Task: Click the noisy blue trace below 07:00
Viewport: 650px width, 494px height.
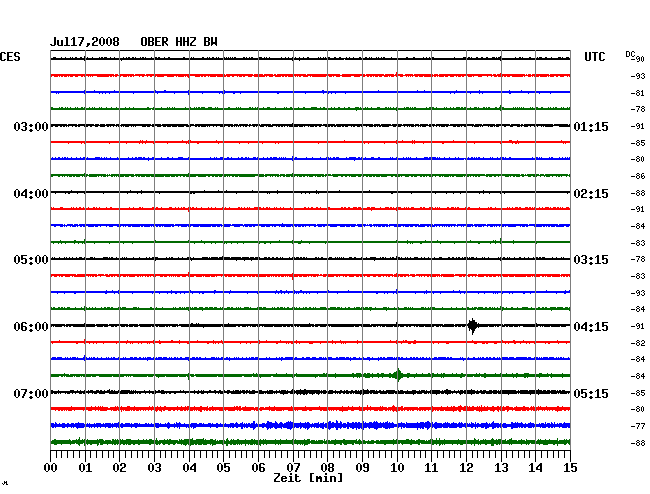Action: click(310, 425)
